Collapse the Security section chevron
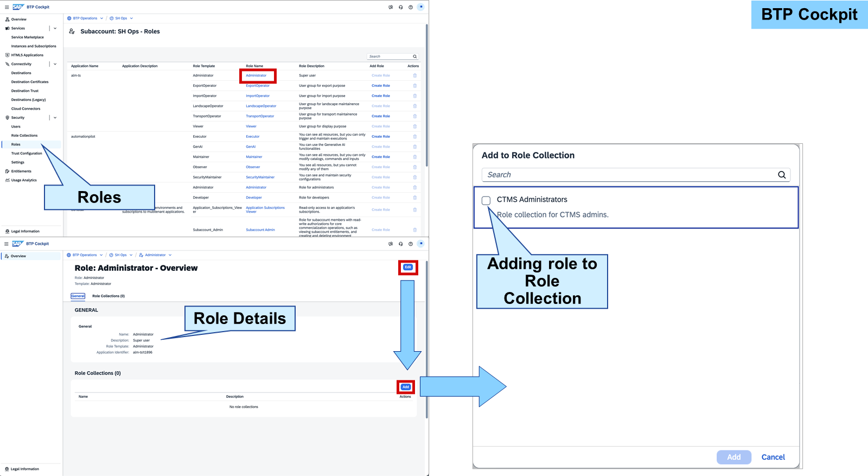 pyautogui.click(x=55, y=118)
